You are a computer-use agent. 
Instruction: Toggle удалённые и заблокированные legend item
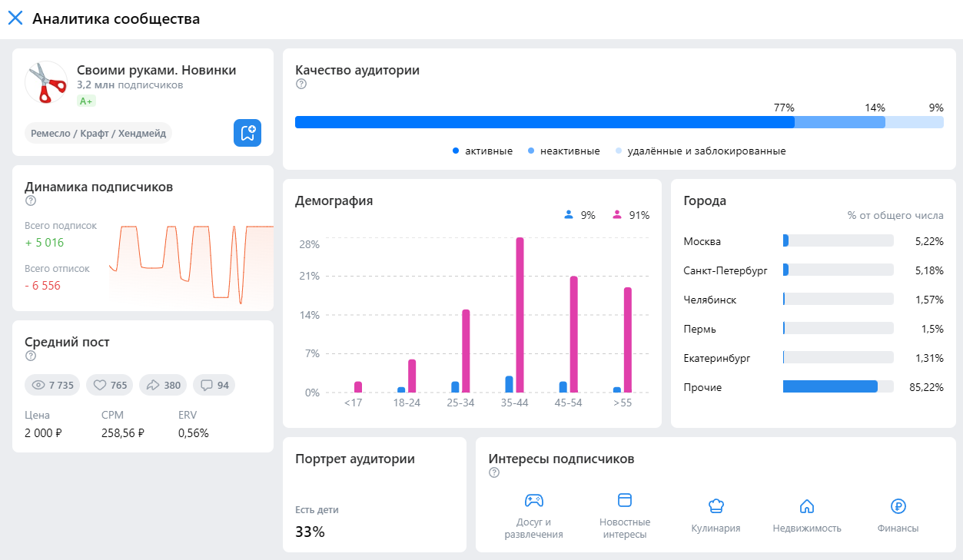[700, 151]
